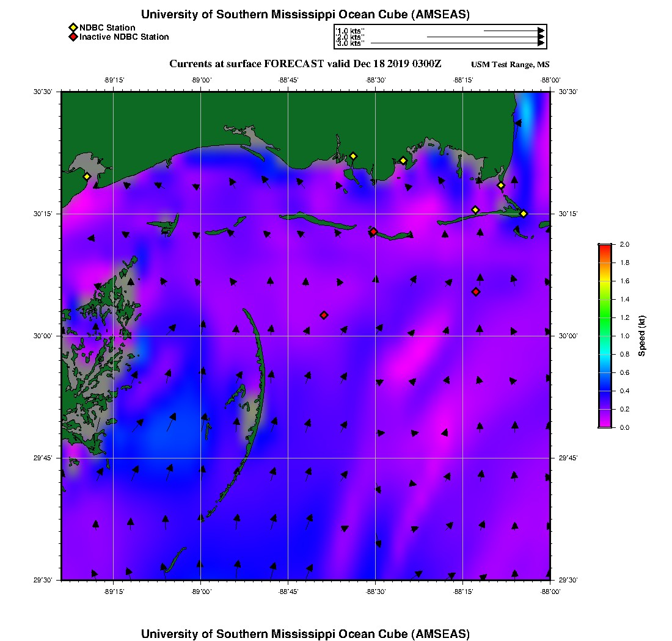Click the "USM Test Range, MS" label
672x641 pixels.
coord(510,65)
